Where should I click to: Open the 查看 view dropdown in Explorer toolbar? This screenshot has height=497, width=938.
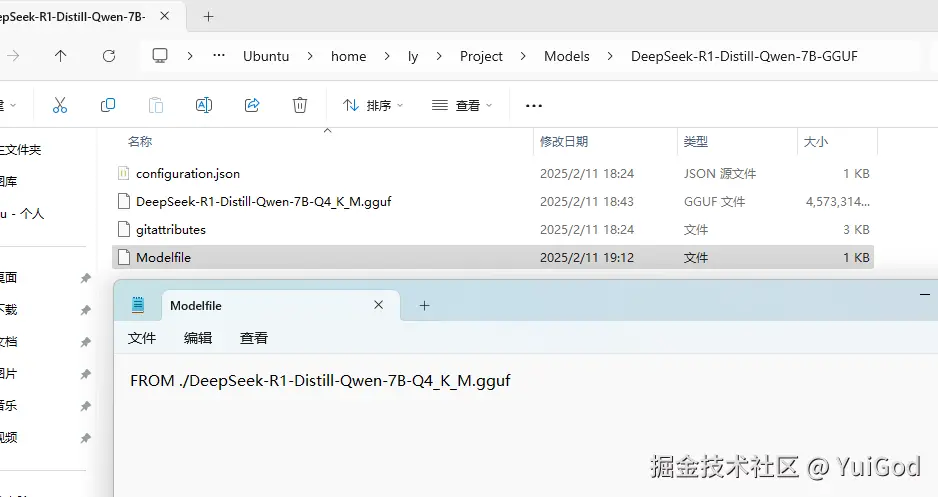click(x=462, y=105)
